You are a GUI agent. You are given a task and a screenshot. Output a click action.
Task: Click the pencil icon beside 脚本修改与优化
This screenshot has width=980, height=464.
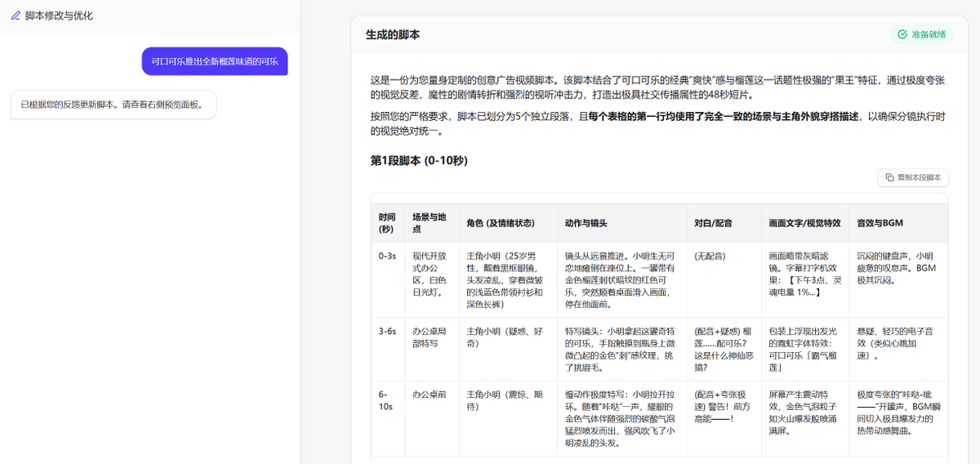pyautogui.click(x=16, y=16)
